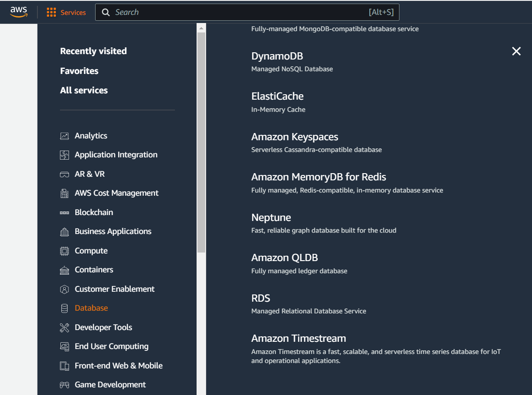Click 'Fully-managed MongoDB-compatible database service' text
The height and width of the screenshot is (395, 532).
335,29
